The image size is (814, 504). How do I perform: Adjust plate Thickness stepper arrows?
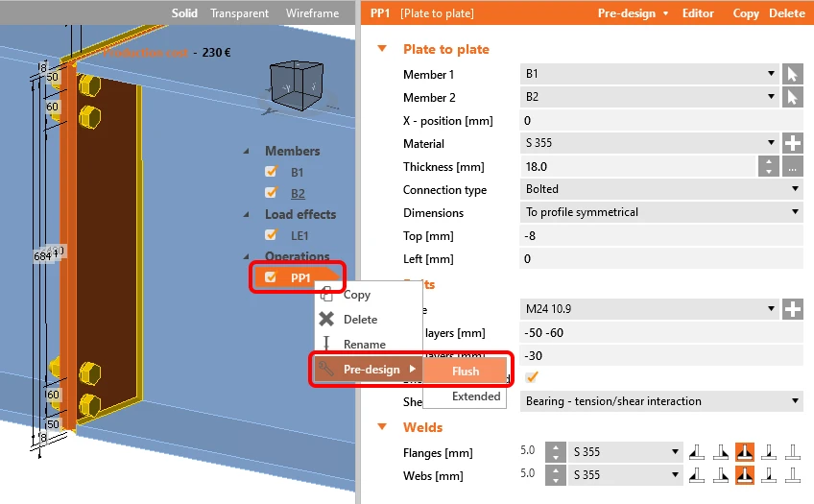coord(768,167)
